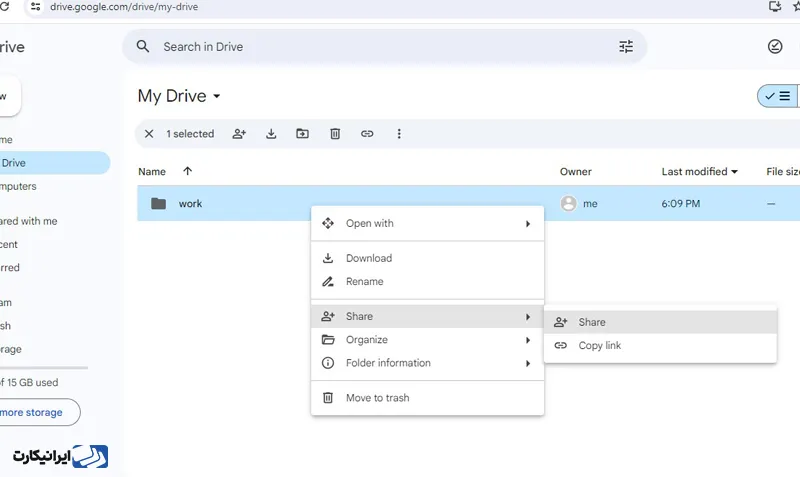Select the work folder name
The image size is (800, 477).
coord(190,204)
